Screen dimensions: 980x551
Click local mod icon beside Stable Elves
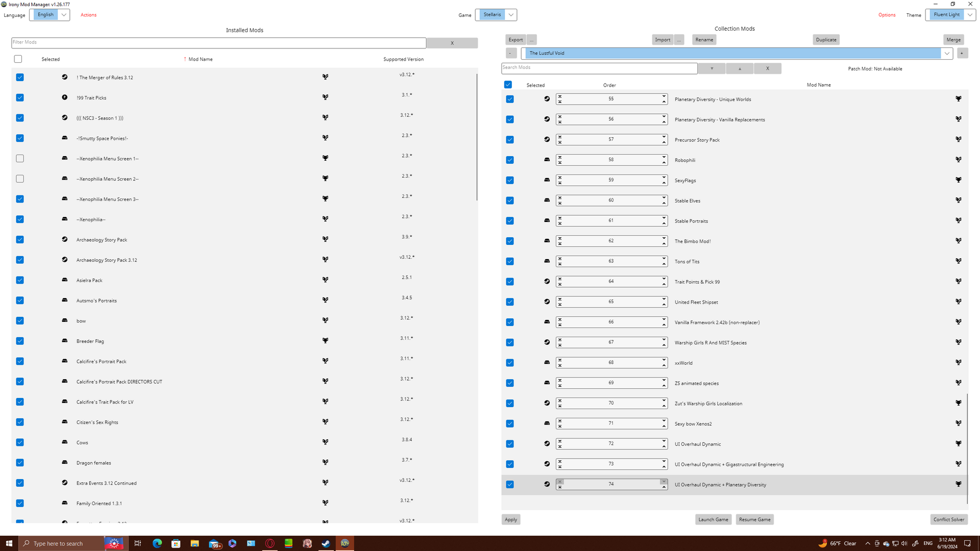(x=547, y=201)
